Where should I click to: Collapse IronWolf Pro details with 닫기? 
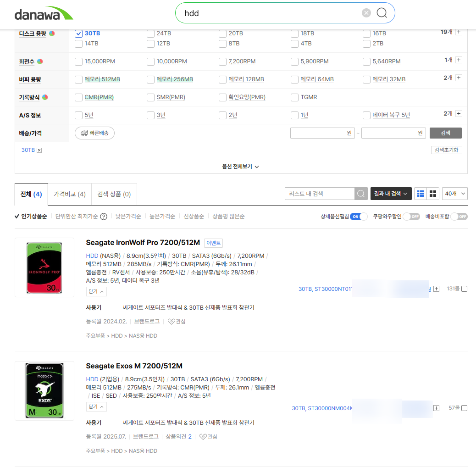pos(96,292)
